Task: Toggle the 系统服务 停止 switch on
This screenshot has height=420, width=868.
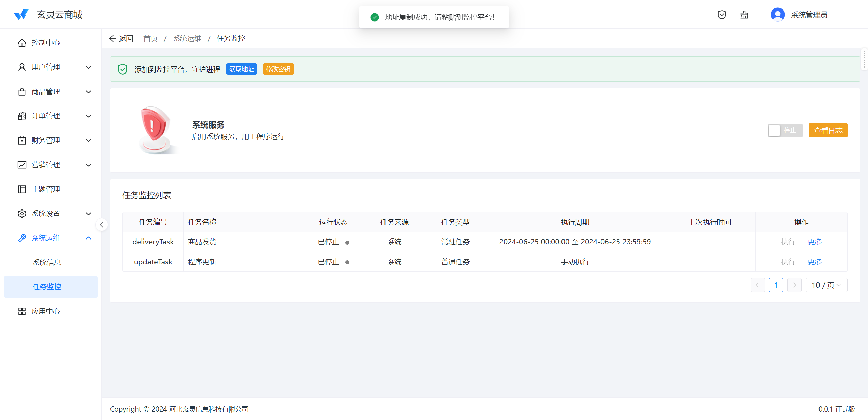Action: [x=785, y=130]
